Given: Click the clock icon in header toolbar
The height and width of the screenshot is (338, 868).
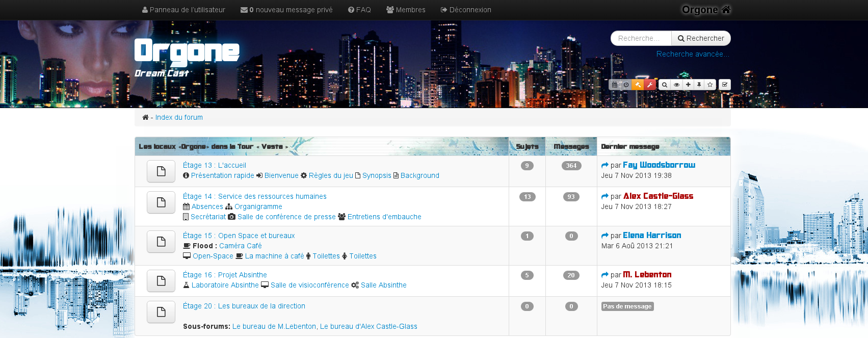Looking at the screenshot, I should (626, 85).
